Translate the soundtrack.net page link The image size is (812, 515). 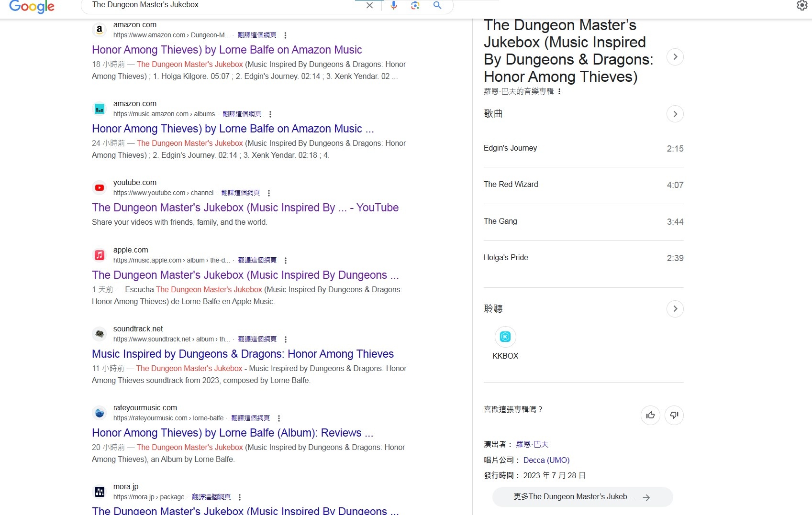pyautogui.click(x=257, y=339)
